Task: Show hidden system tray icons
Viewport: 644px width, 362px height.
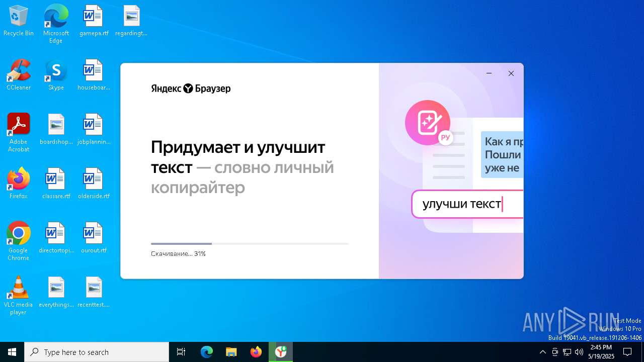Action: [542, 352]
